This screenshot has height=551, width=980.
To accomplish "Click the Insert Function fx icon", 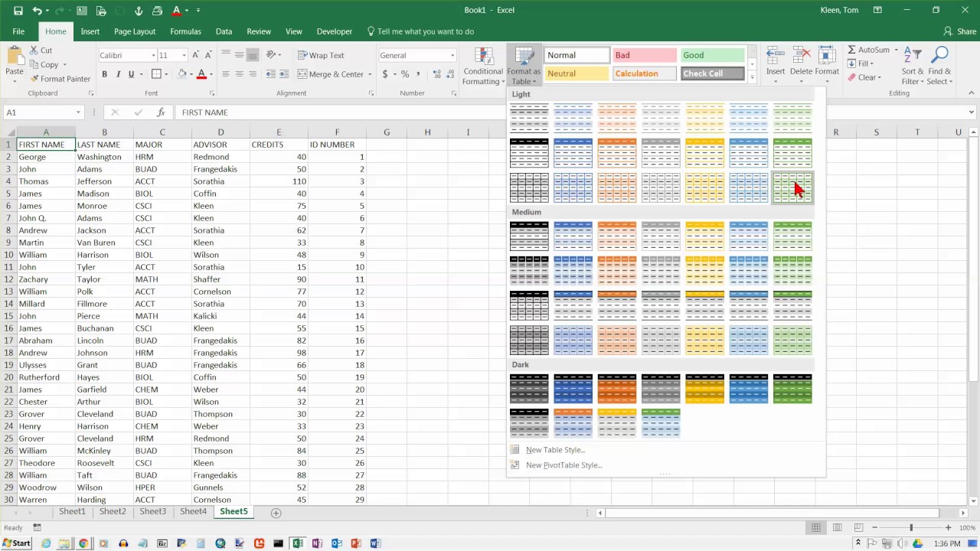I will tap(161, 112).
